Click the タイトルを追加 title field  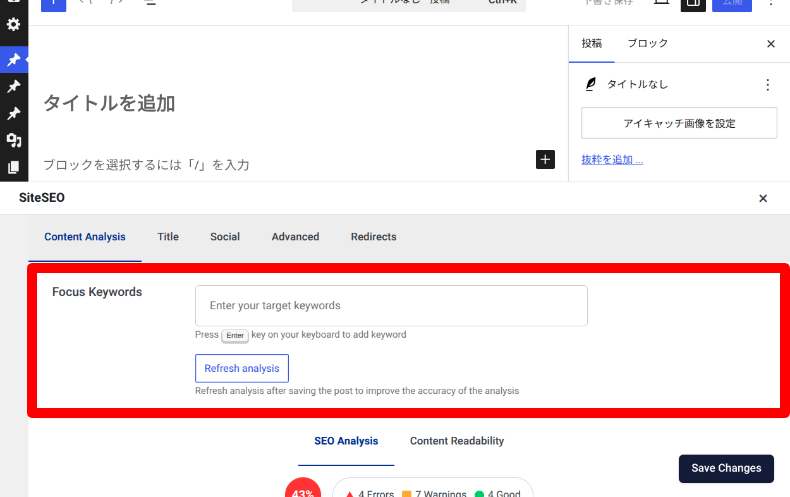(x=109, y=103)
